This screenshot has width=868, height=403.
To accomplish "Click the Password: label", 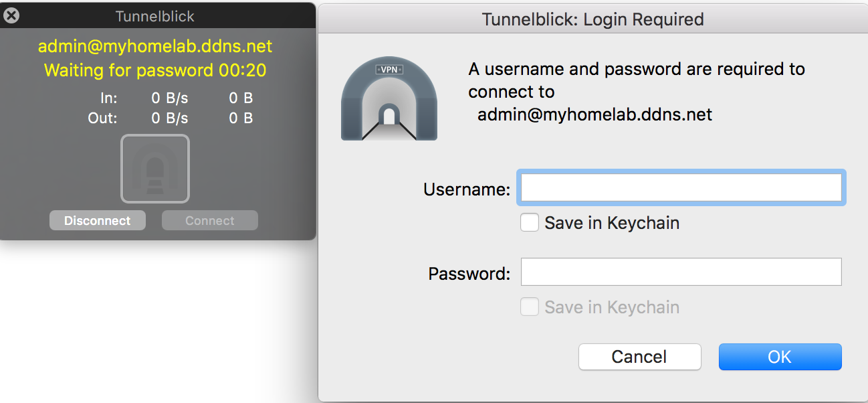I will tap(469, 274).
